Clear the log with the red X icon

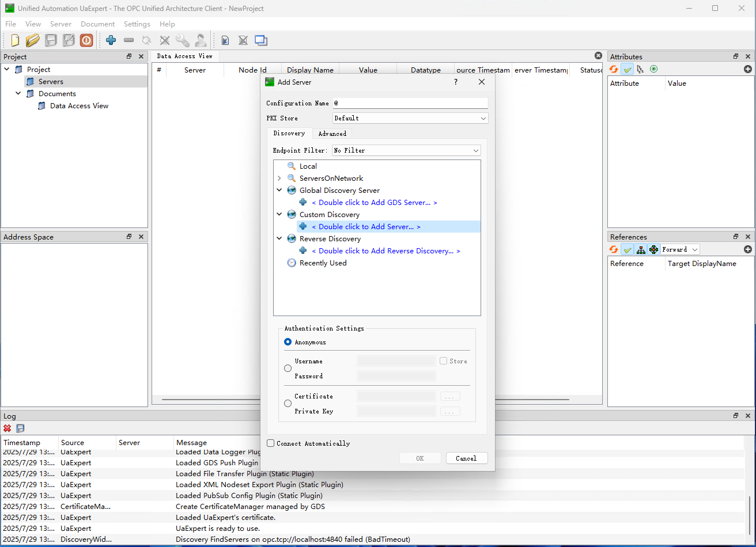[x=7, y=428]
